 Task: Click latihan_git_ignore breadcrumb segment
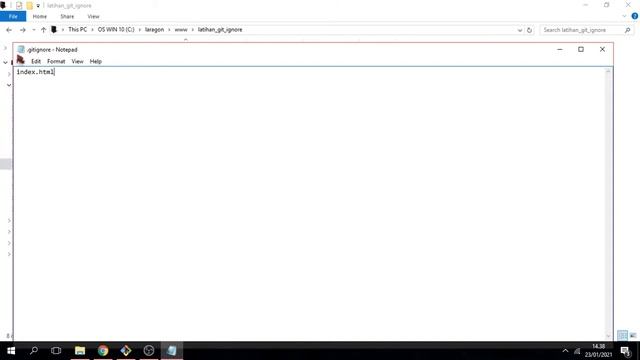pos(220,30)
